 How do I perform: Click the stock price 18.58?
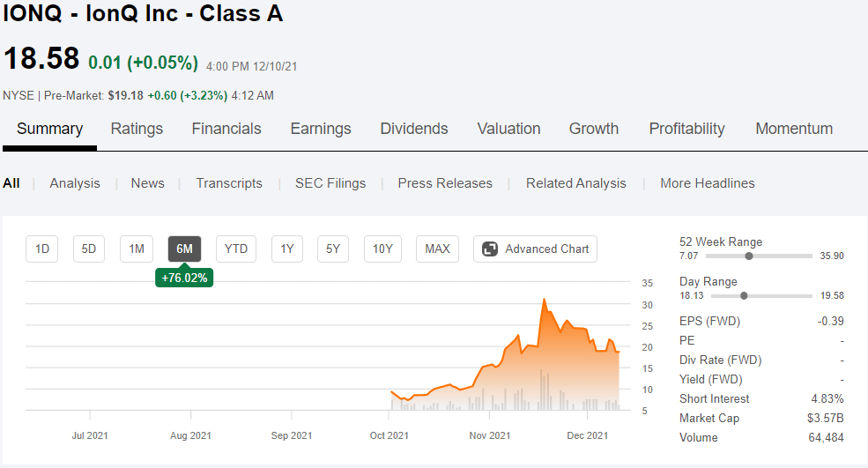(41, 58)
